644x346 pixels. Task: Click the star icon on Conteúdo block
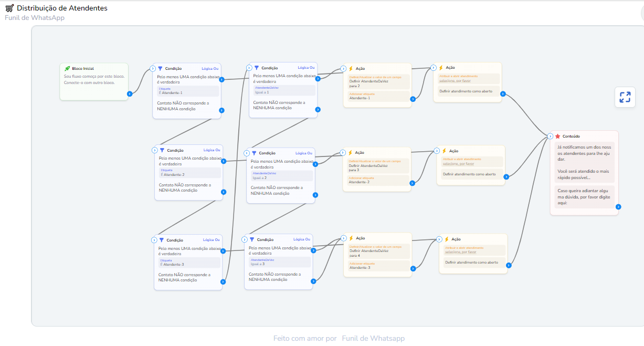[557, 137]
